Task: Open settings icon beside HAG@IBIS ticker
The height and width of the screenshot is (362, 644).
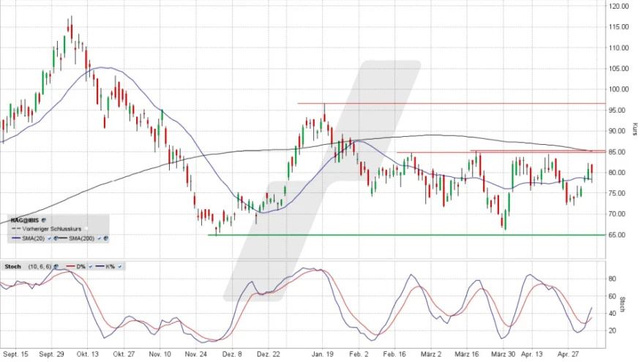Action: 43,220
